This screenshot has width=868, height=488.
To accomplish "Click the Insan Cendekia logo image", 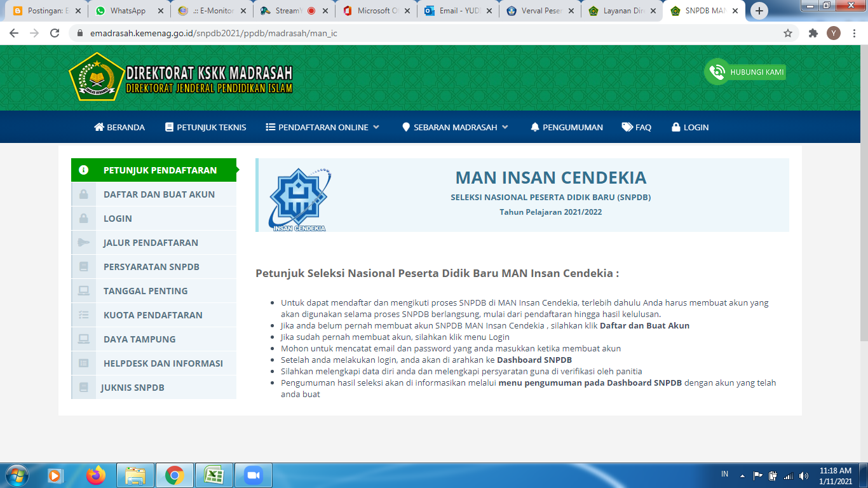I will (x=299, y=198).
